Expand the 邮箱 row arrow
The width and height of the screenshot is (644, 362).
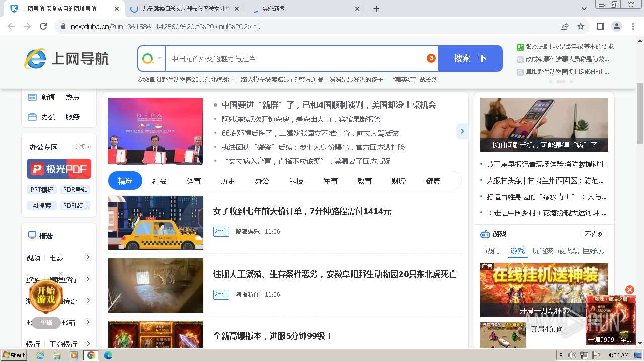88,322
